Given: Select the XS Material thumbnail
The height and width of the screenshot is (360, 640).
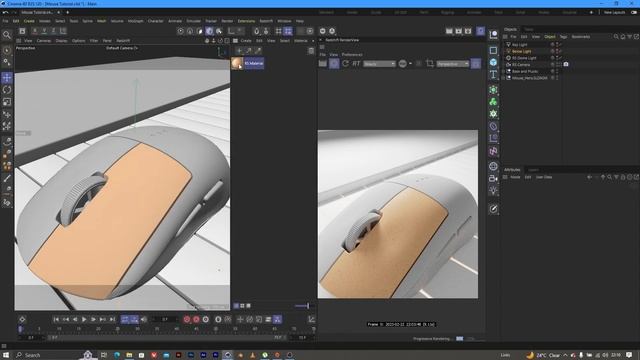Looking at the screenshot, I should click(237, 63).
